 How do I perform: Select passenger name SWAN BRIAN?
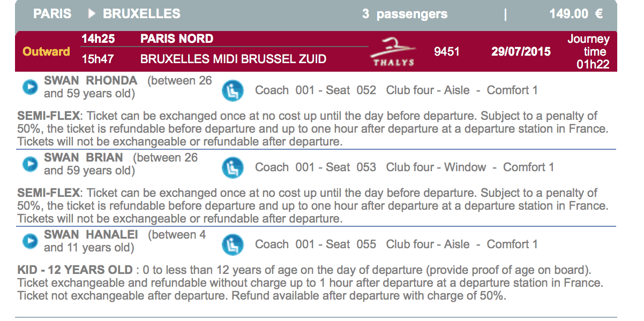(84, 158)
